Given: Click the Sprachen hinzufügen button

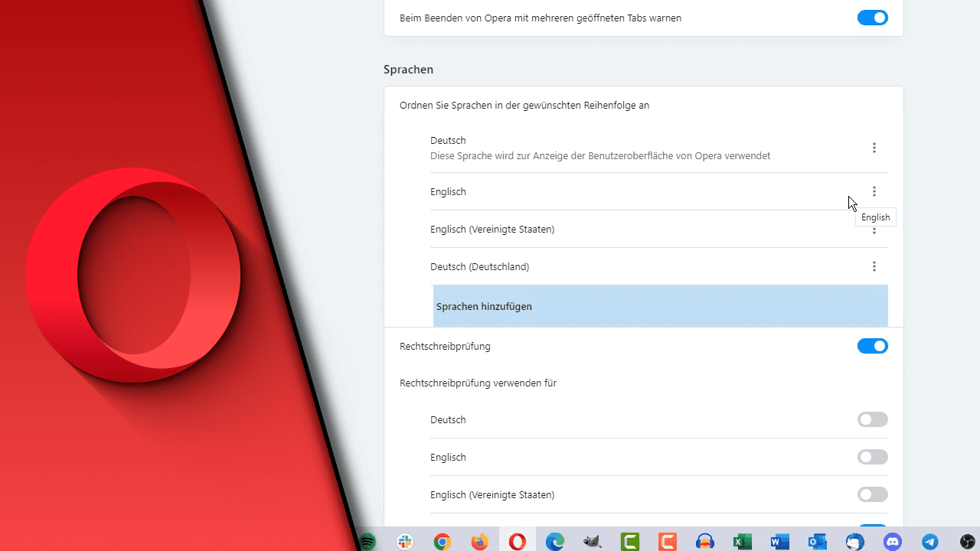Looking at the screenshot, I should click(x=661, y=306).
